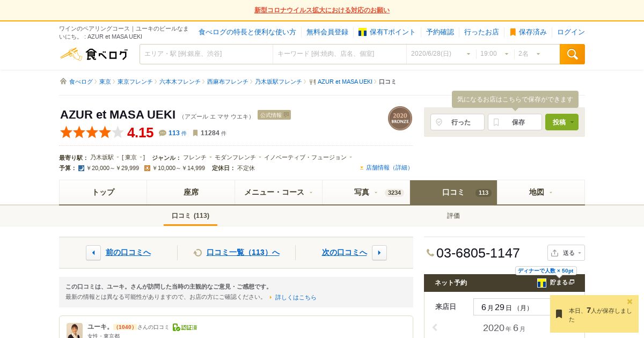The width and height of the screenshot is (644, 338).
Task: Click the エリア・駅 search field
Action: (x=207, y=54)
